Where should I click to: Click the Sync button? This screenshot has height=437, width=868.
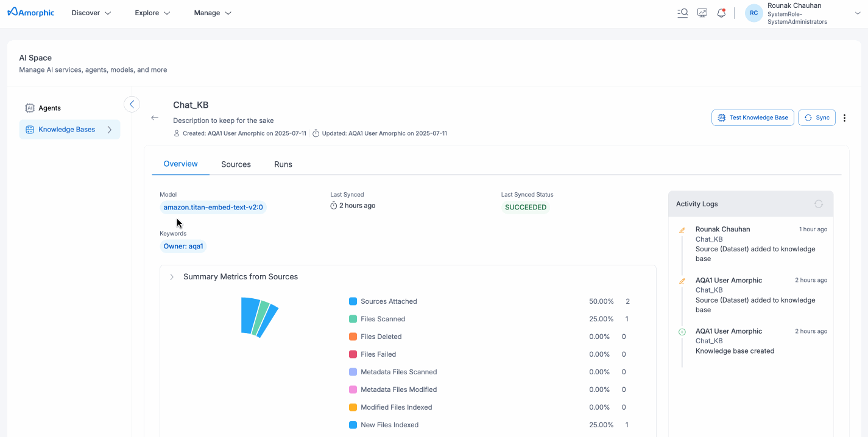[x=816, y=118]
